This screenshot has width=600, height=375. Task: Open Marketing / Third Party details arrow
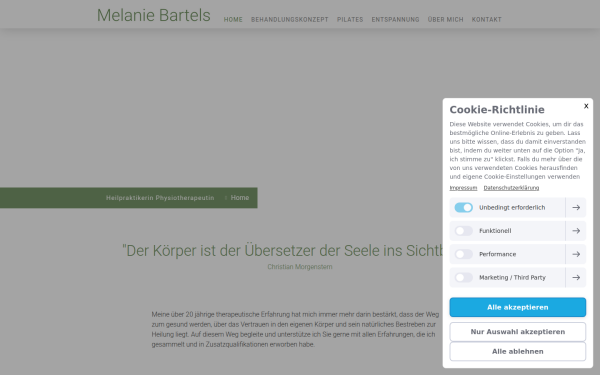[x=576, y=277]
